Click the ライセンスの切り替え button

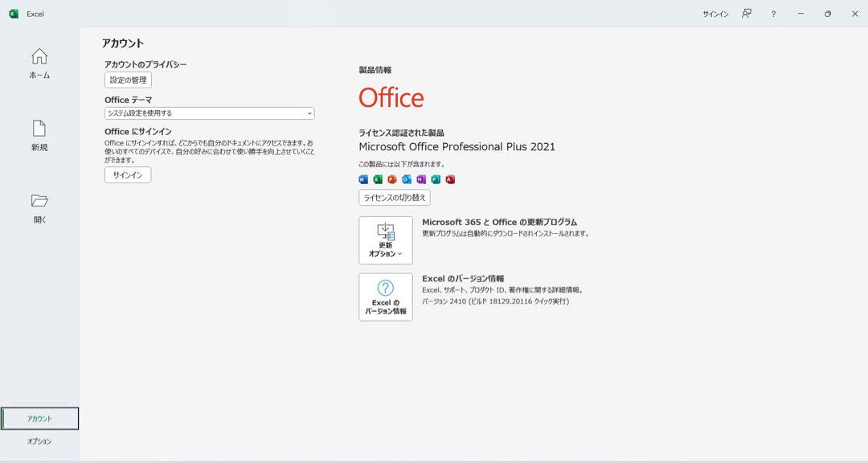(394, 198)
